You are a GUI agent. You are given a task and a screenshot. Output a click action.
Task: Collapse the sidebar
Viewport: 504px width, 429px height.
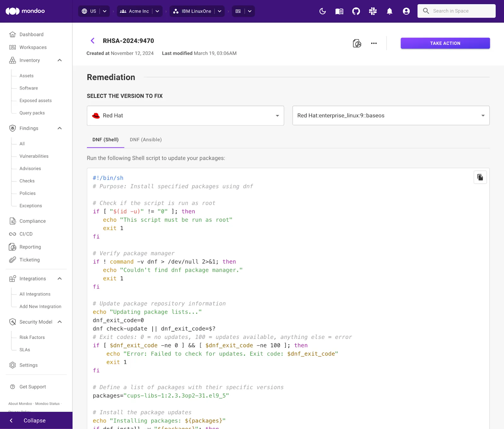36,420
